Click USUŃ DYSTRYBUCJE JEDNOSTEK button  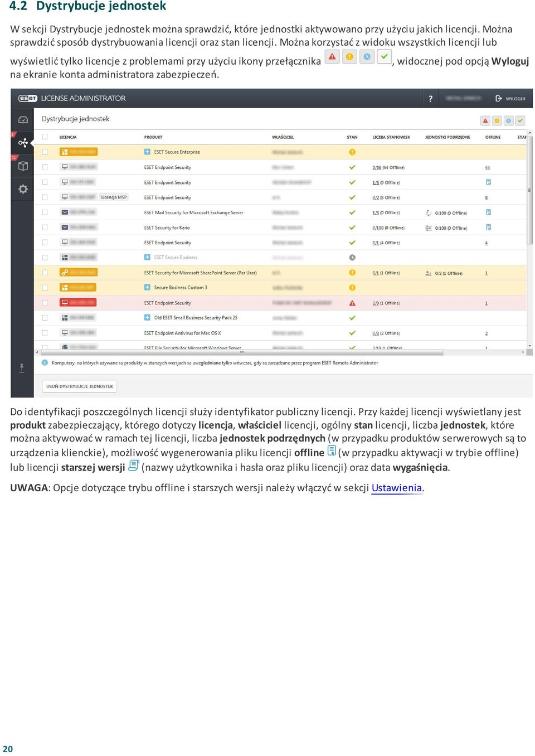coord(80,386)
